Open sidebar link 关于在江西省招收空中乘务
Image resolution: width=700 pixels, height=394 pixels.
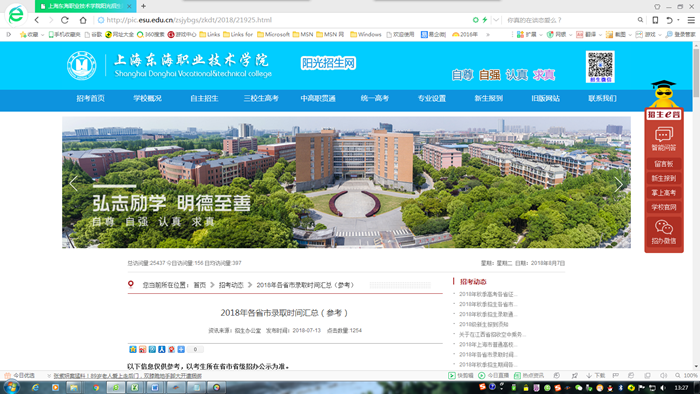pyautogui.click(x=492, y=334)
